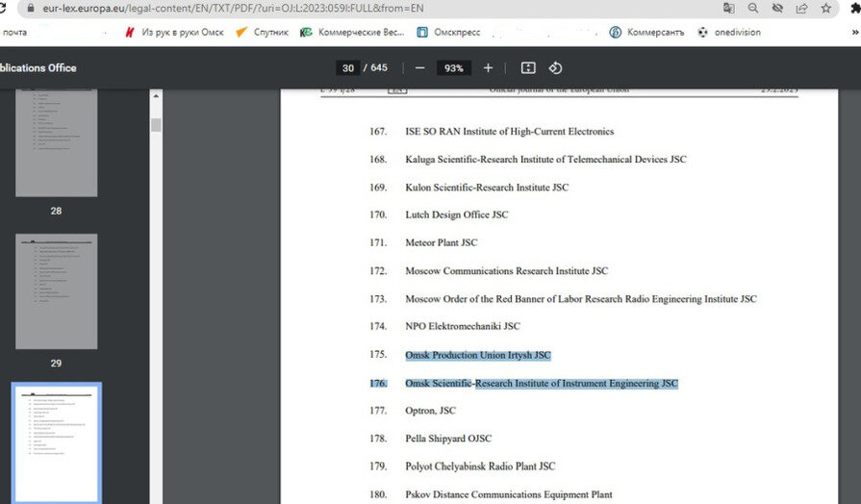Viewport: 861px width, 504px height.
Task: Click the text "Pskov Distance Communications Equipment Plant"
Action: tap(509, 494)
